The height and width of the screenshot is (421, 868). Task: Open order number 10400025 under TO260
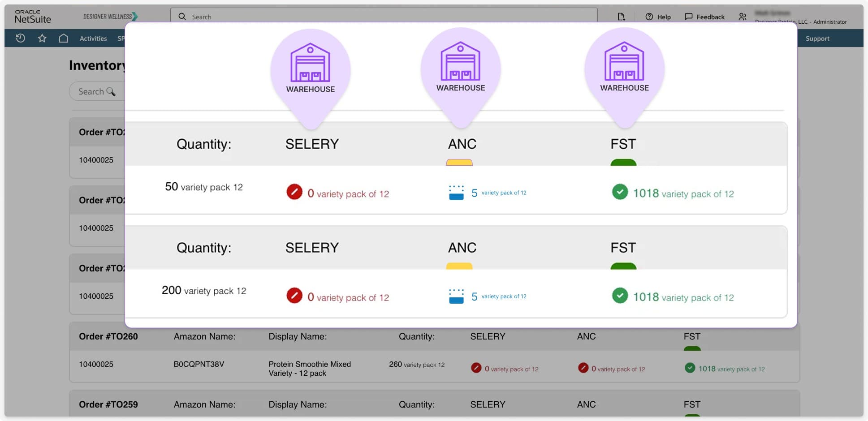[x=96, y=364]
